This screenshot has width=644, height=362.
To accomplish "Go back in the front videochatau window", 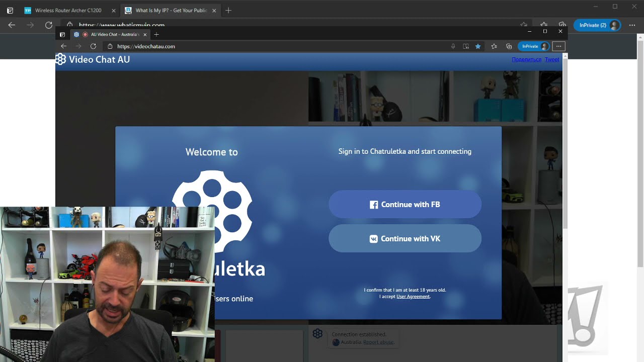I will 63,46.
